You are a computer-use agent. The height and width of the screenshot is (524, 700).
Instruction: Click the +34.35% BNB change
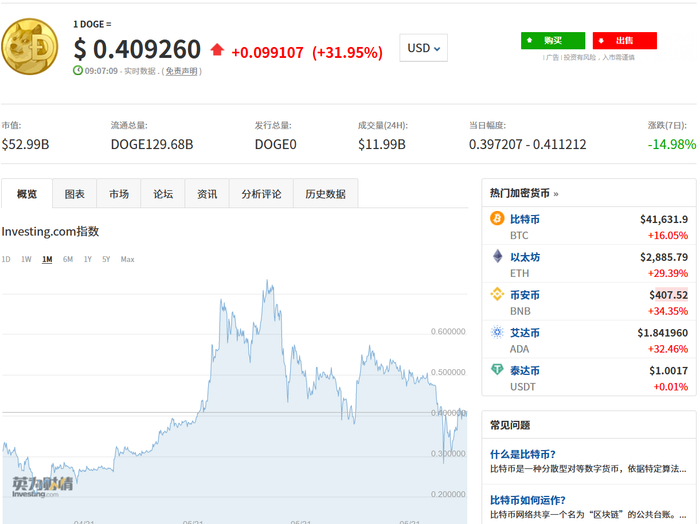click(668, 311)
